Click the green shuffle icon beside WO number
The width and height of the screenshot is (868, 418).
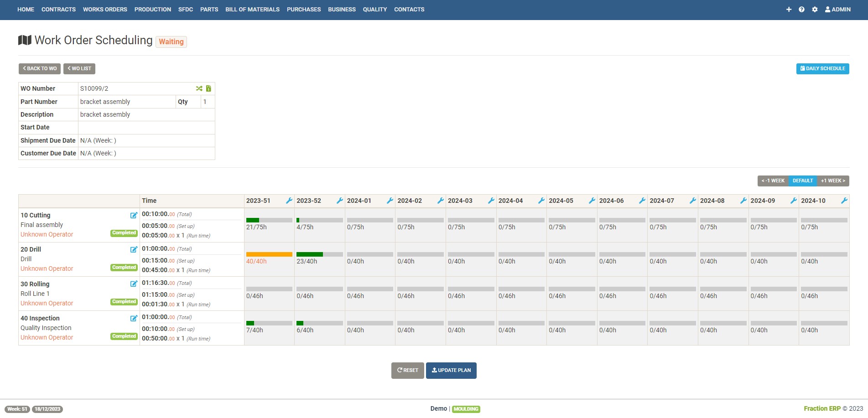coord(199,88)
